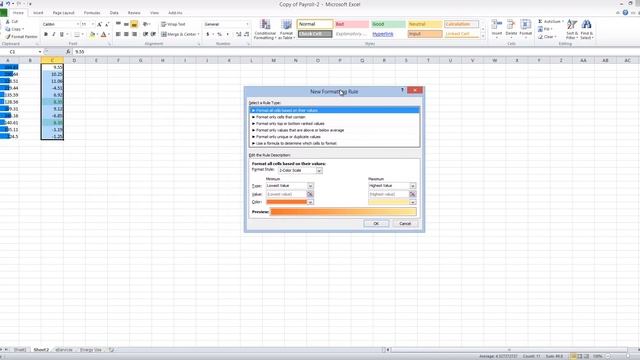The width and height of the screenshot is (640, 360).
Task: Click the Maximum value range selector icon
Action: 412,194
